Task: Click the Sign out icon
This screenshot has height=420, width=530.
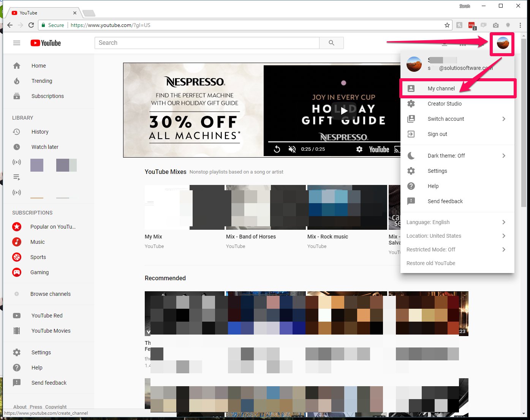Action: (x=411, y=134)
